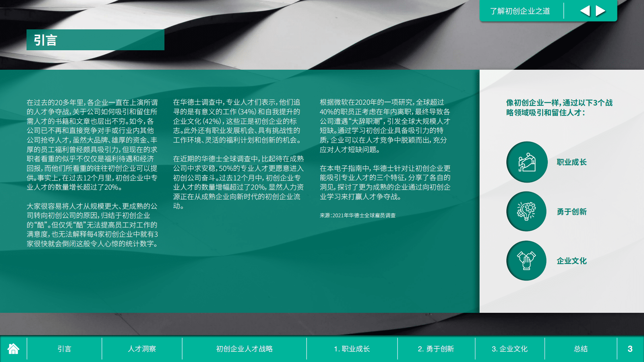This screenshot has width=644, height=362.
Task: Switch to the 人才洞察 tab
Action: coord(142,349)
